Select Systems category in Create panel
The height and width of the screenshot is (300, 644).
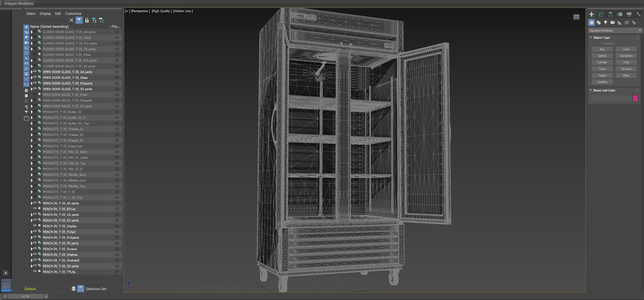click(x=634, y=23)
